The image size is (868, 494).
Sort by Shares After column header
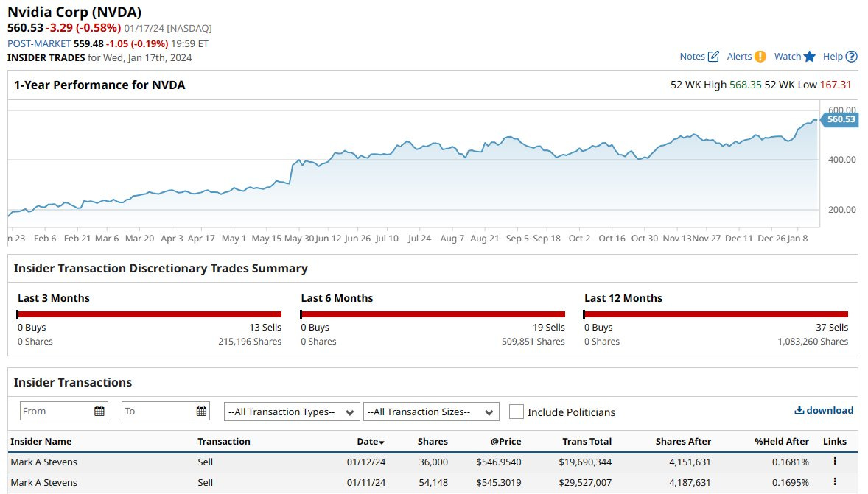683,442
